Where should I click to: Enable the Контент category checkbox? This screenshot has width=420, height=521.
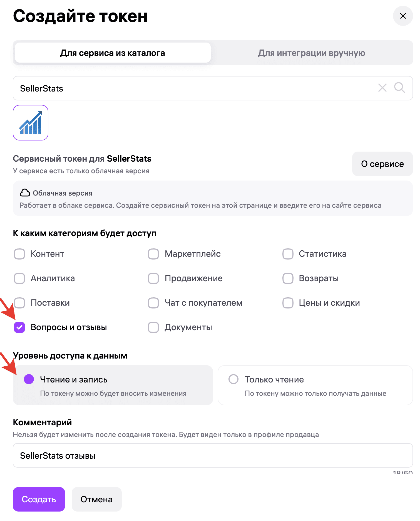coord(19,254)
